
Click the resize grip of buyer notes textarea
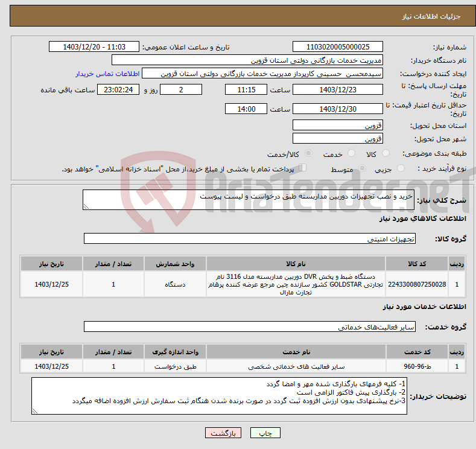point(35,411)
